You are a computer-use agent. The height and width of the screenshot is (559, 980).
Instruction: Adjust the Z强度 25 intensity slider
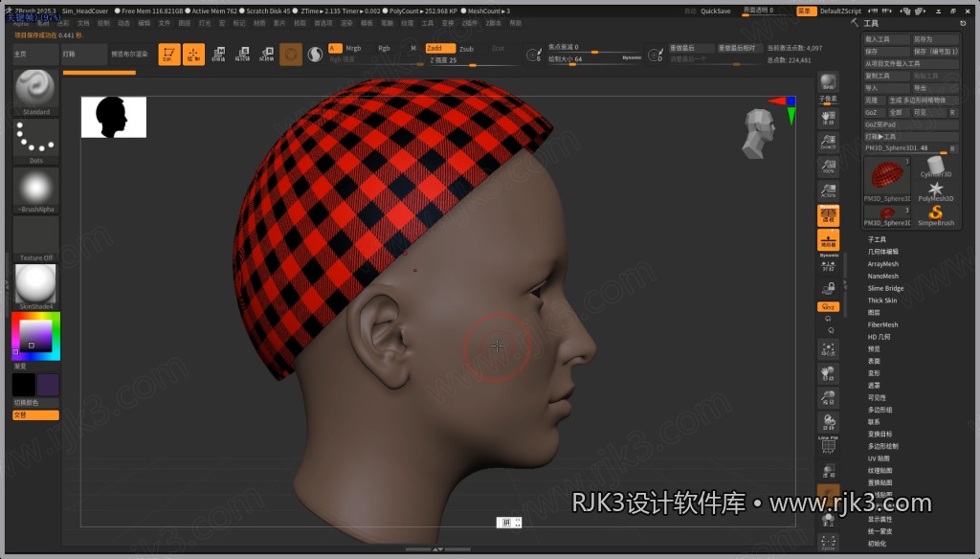point(473,60)
